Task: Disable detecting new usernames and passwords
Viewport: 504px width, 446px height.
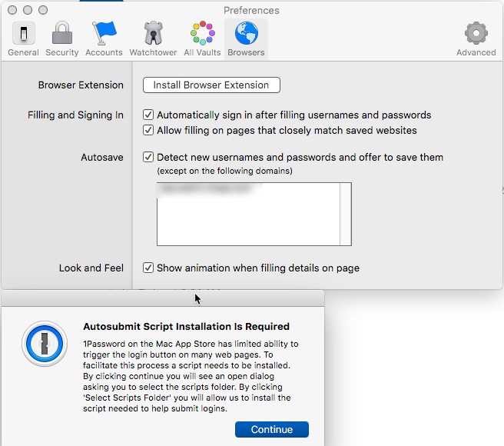Action: pyautogui.click(x=148, y=157)
